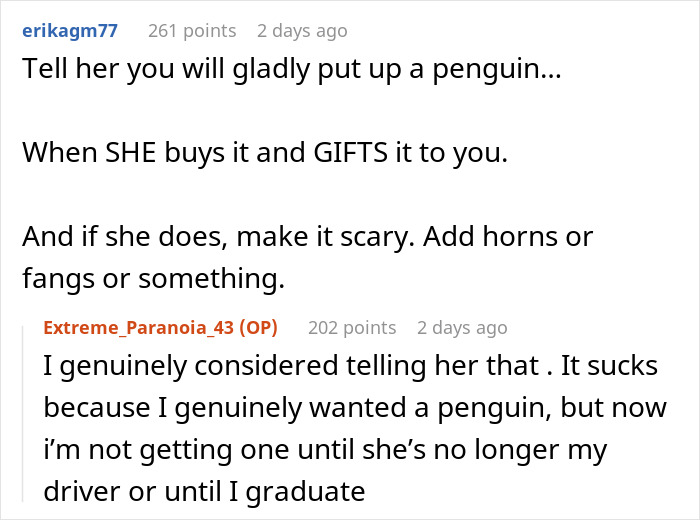Click the 261 points score
Viewport: 700px width, 520px height.
[x=192, y=31]
